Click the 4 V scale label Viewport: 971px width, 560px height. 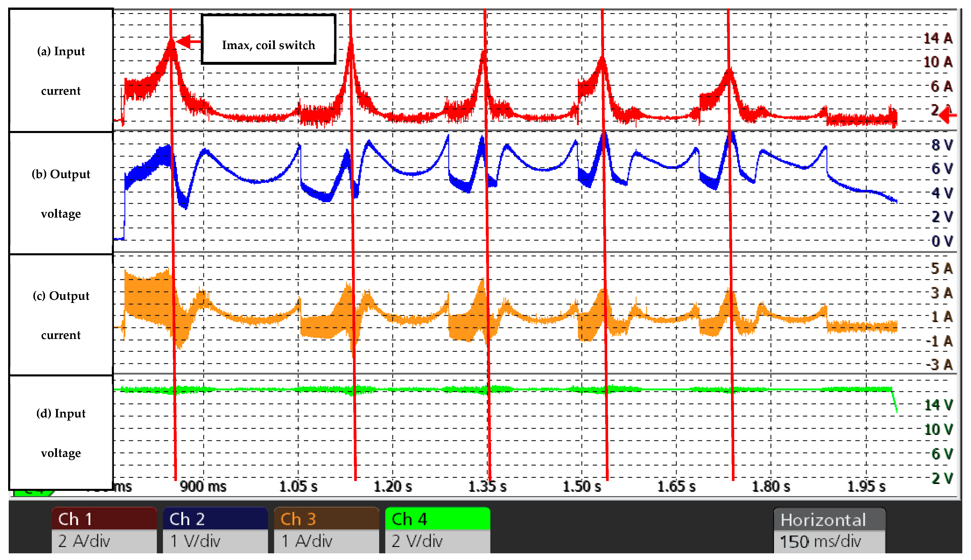(x=942, y=193)
